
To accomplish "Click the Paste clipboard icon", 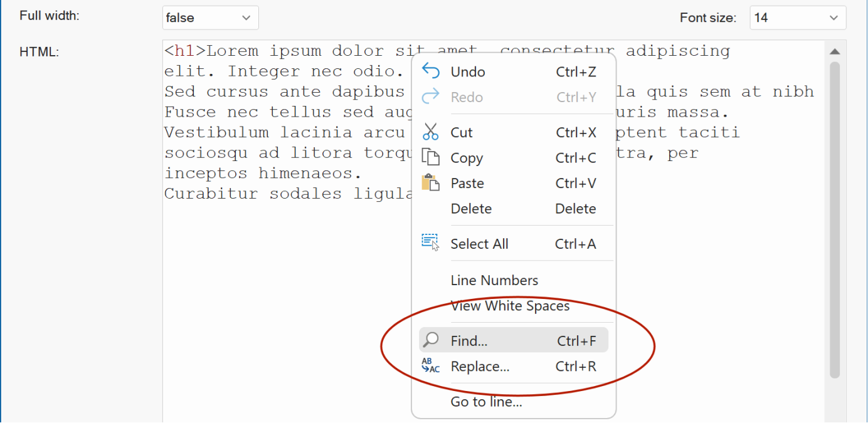I will point(431,183).
